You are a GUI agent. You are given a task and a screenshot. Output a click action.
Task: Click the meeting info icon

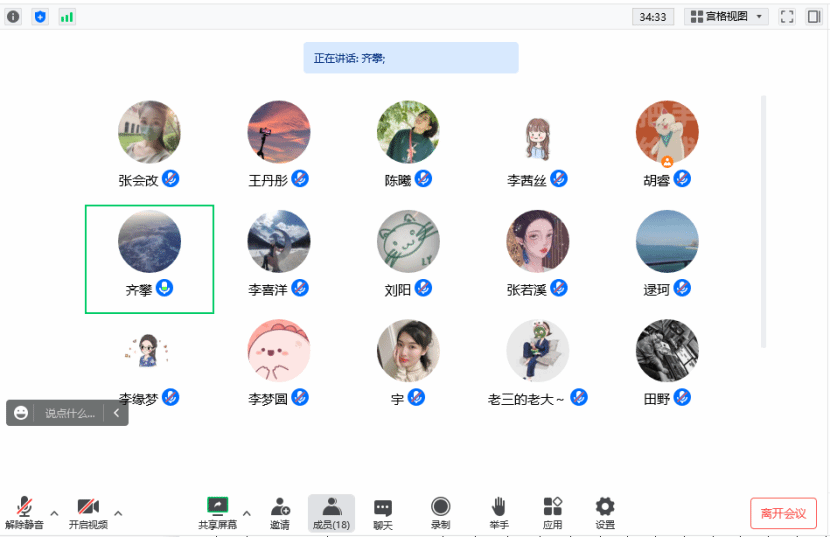pyautogui.click(x=13, y=16)
